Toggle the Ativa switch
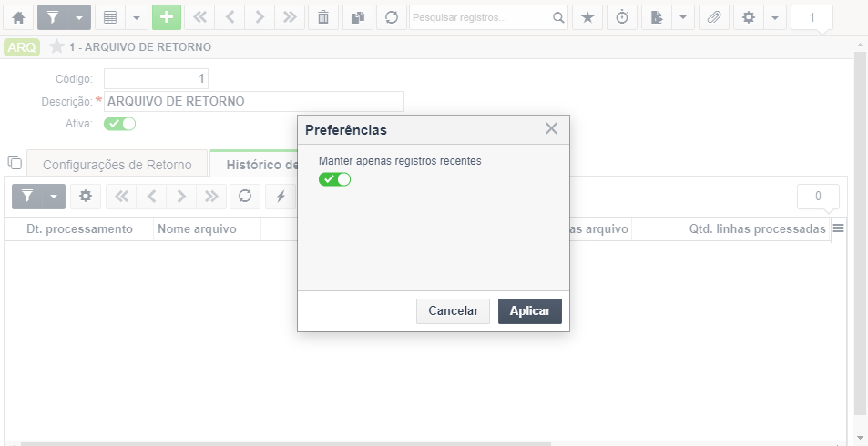The height and width of the screenshot is (446, 868). pos(119,124)
